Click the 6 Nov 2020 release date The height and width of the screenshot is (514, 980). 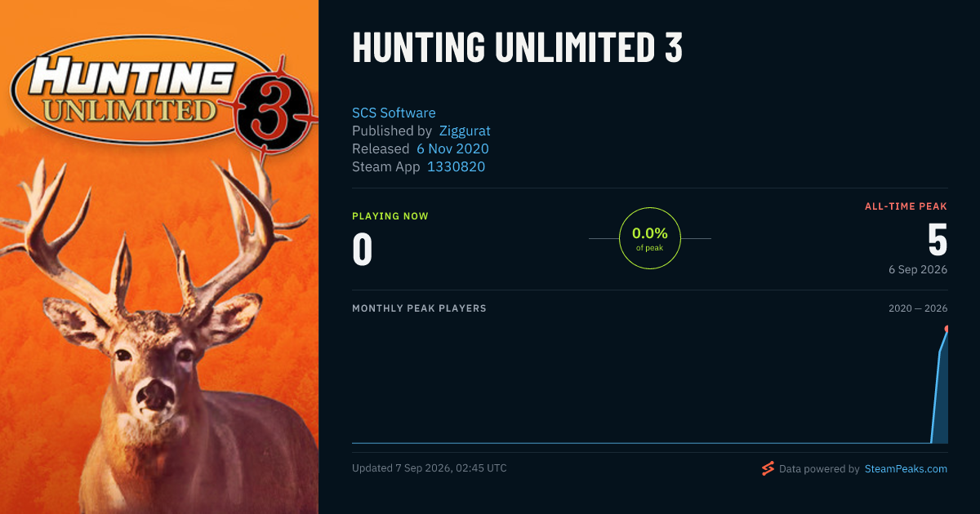[x=452, y=148]
